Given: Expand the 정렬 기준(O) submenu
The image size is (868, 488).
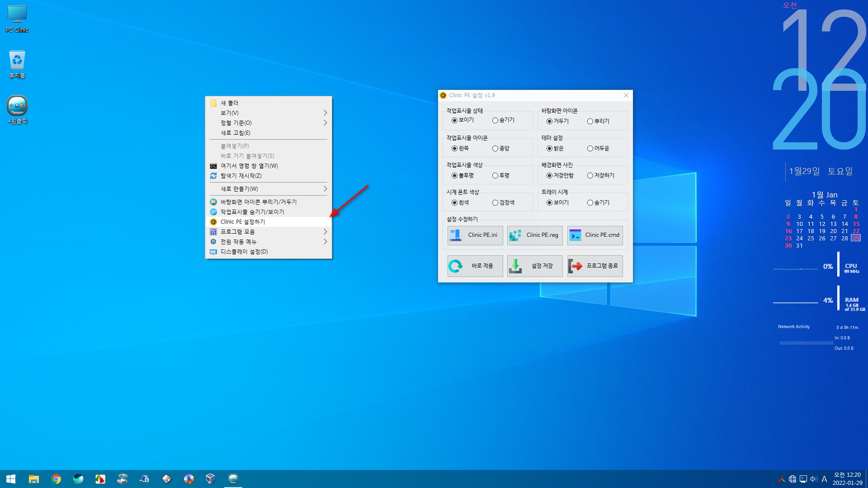Looking at the screenshot, I should 269,123.
